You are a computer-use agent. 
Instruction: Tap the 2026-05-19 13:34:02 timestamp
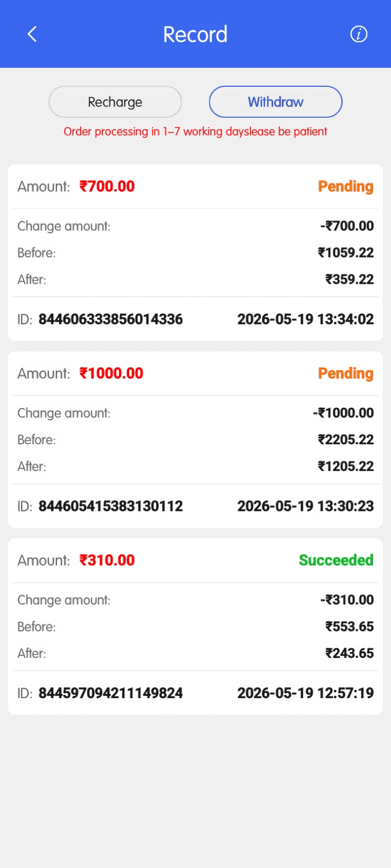click(x=306, y=319)
